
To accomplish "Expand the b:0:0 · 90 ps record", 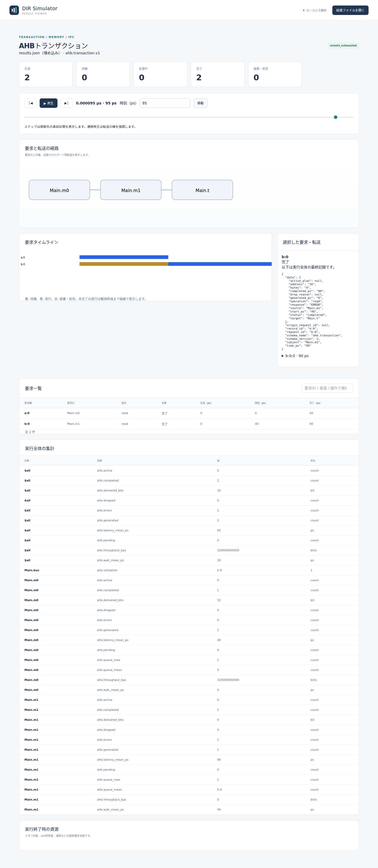I will click(x=295, y=356).
